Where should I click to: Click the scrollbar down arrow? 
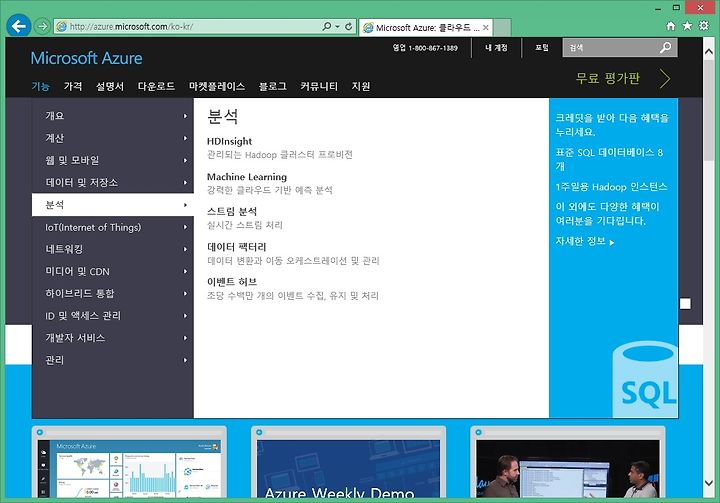tap(709, 483)
